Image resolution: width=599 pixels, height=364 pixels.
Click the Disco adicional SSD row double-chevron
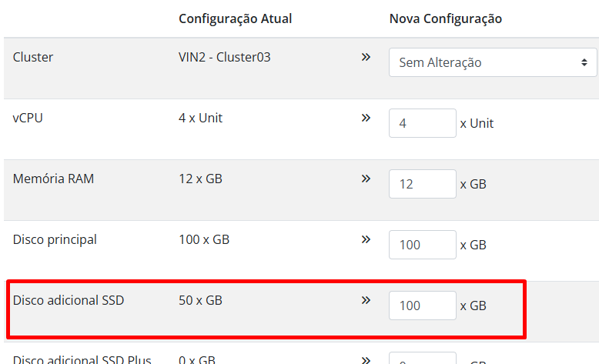pos(366,300)
